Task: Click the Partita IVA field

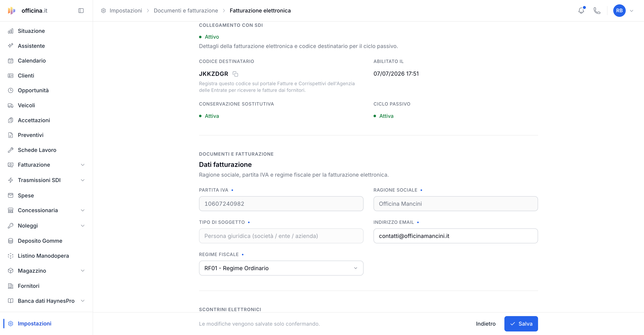Action: (x=281, y=203)
